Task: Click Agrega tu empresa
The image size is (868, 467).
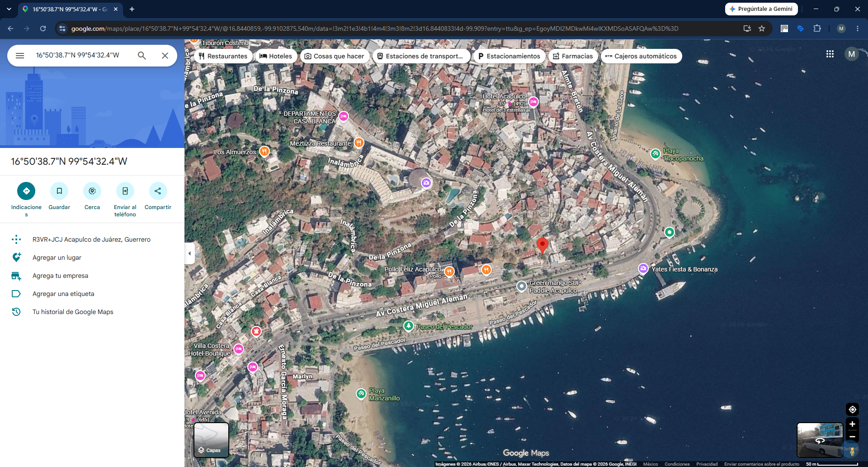Action: [x=92, y=276]
